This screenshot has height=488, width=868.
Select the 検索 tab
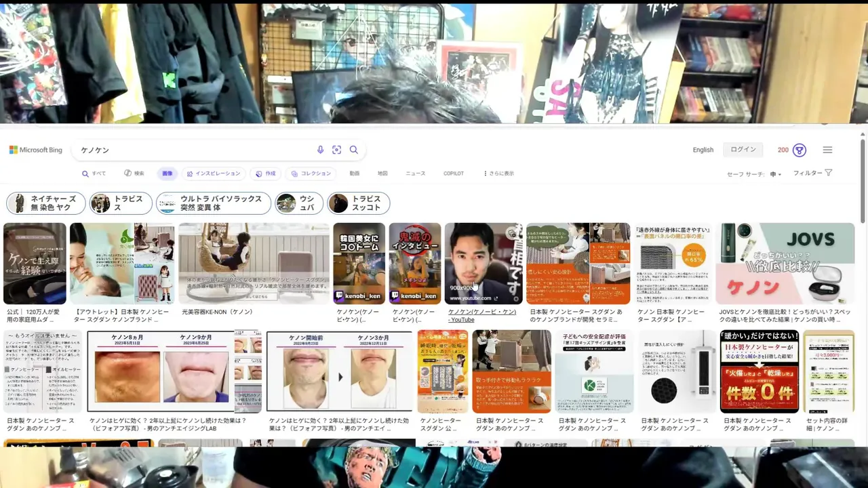click(x=134, y=174)
